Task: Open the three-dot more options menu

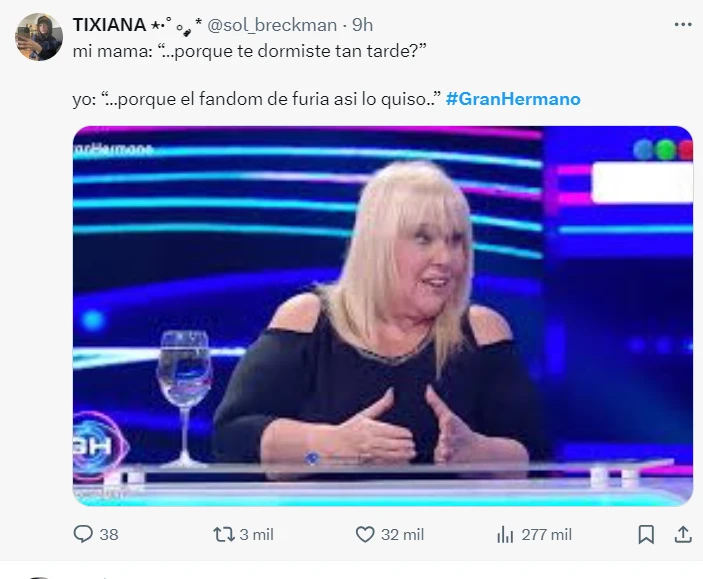Action: 683,25
